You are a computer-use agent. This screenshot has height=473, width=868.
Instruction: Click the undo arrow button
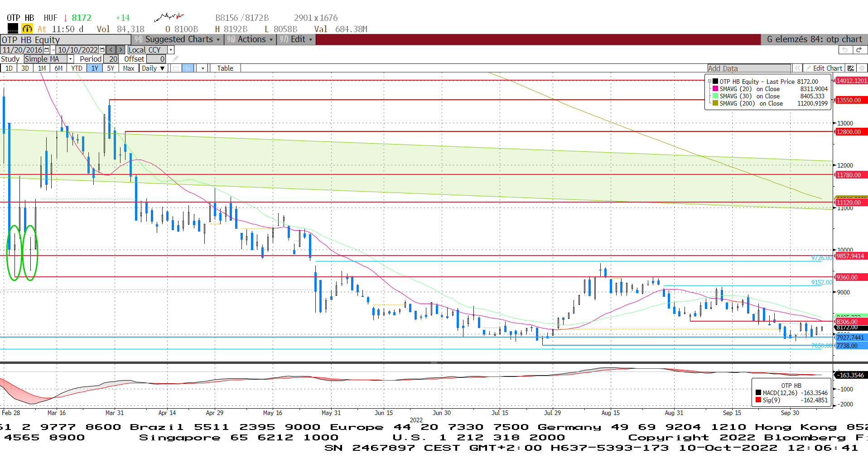845,50
